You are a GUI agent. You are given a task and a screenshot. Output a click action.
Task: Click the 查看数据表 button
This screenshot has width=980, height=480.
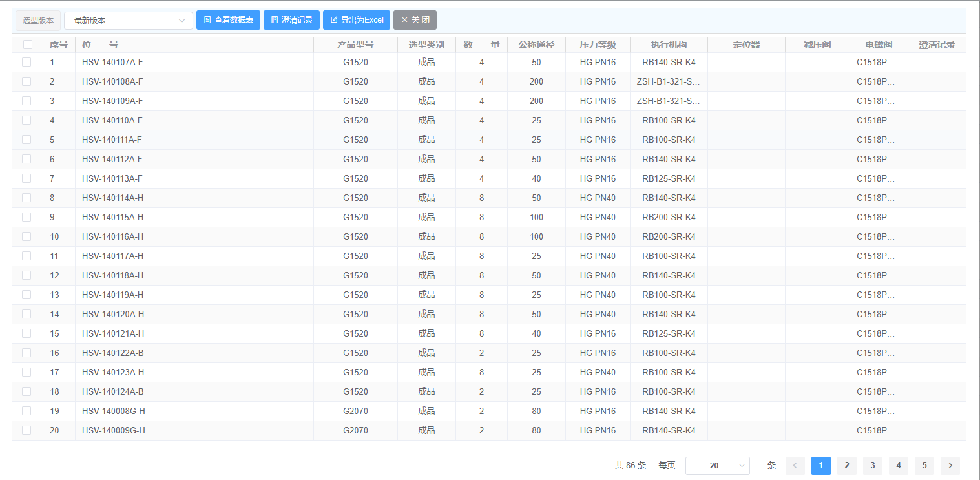(228, 20)
